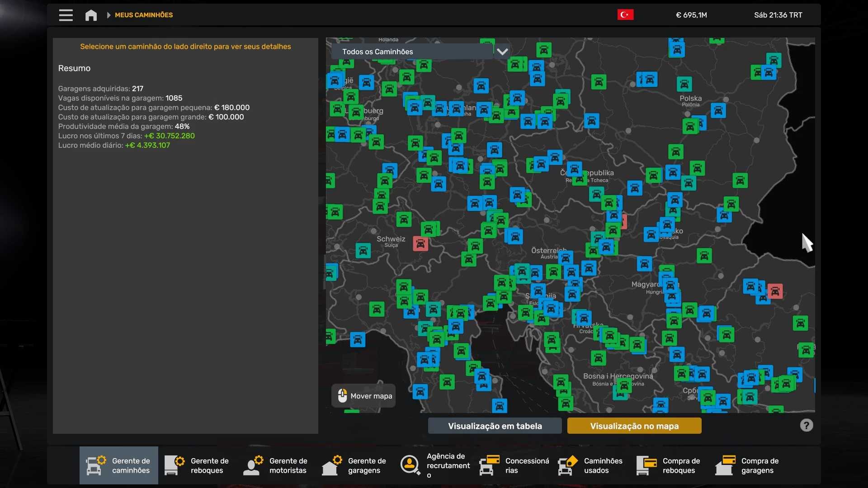Select red truck marker near Schweiz
This screenshot has height=488, width=868.
click(420, 244)
